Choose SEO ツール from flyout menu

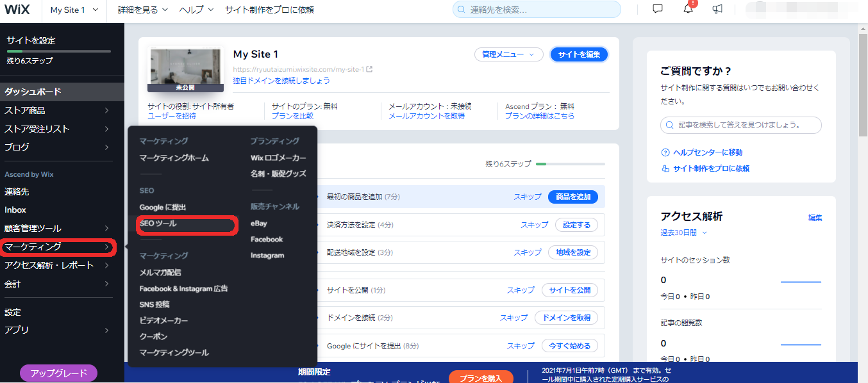(158, 224)
